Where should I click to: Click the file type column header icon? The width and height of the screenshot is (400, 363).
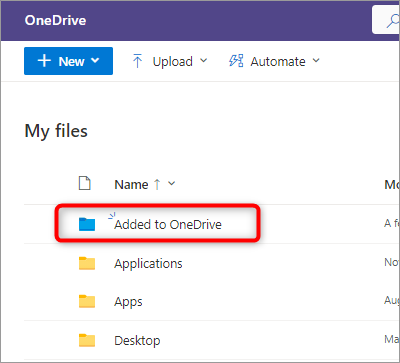[x=85, y=184]
